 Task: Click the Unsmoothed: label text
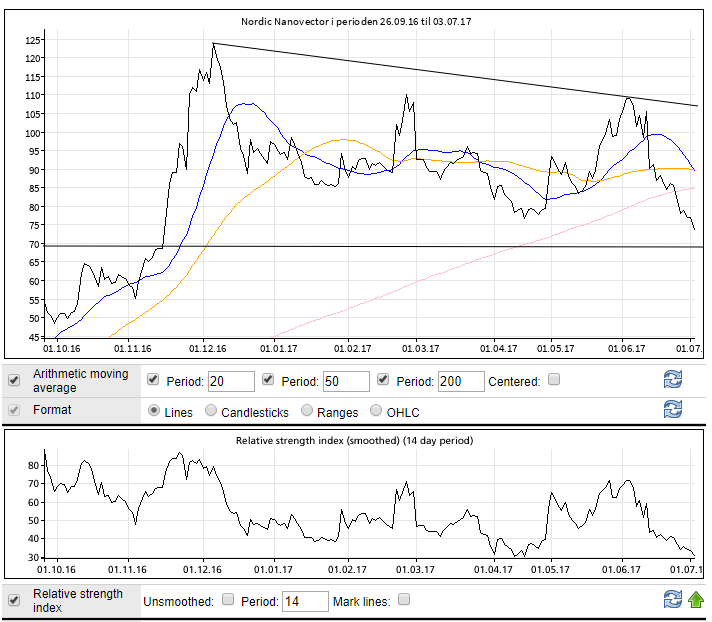point(178,602)
